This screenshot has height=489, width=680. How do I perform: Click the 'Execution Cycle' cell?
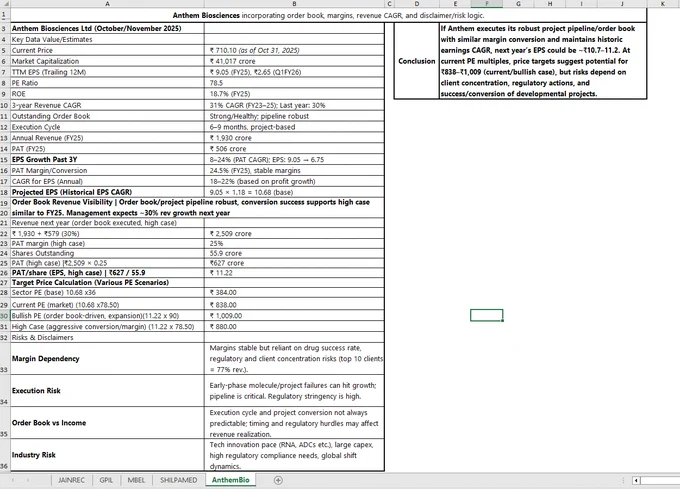[107, 127]
